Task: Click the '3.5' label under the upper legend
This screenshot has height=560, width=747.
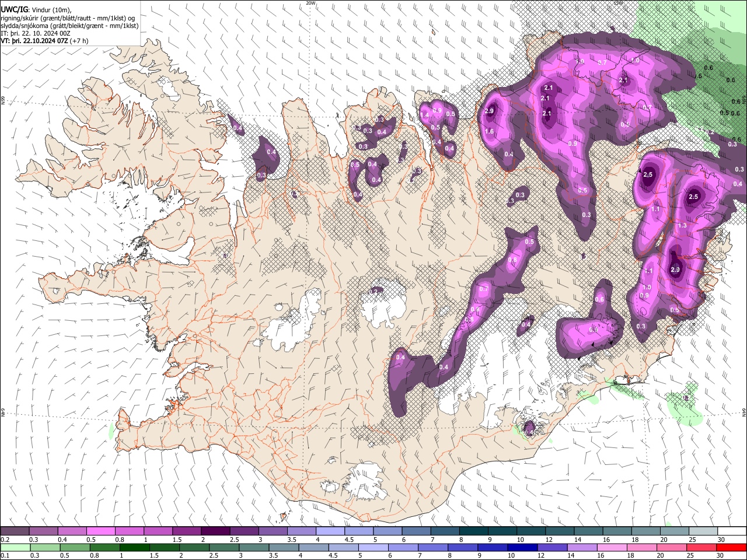Action: pyautogui.click(x=291, y=540)
